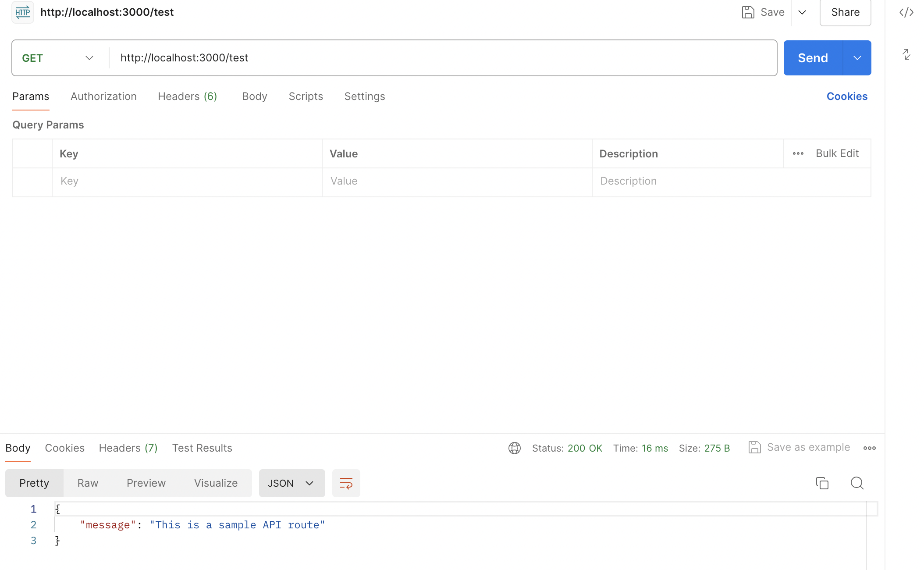Image resolution: width=924 pixels, height=570 pixels.
Task: Open query params column options ellipsis
Action: coord(798,153)
